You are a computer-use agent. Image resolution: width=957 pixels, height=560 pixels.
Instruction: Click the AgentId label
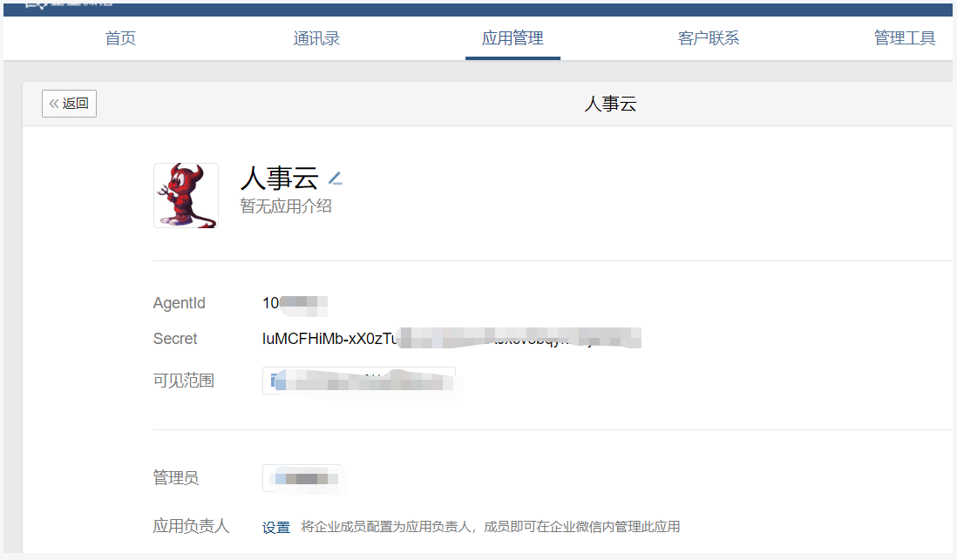pyautogui.click(x=179, y=303)
